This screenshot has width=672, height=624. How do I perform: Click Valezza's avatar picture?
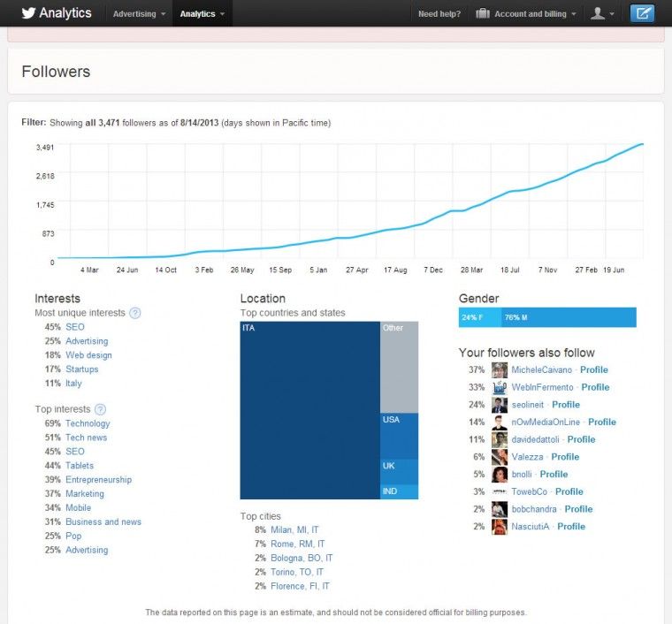tap(500, 457)
